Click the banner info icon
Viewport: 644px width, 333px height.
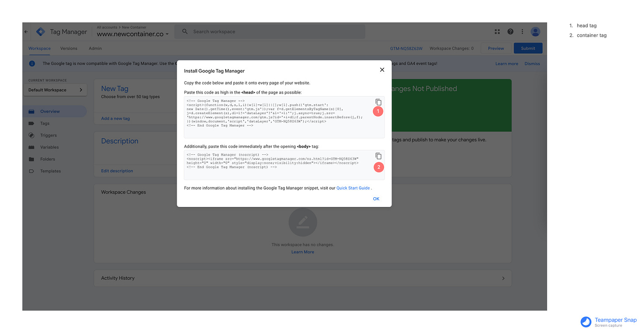pyautogui.click(x=32, y=64)
